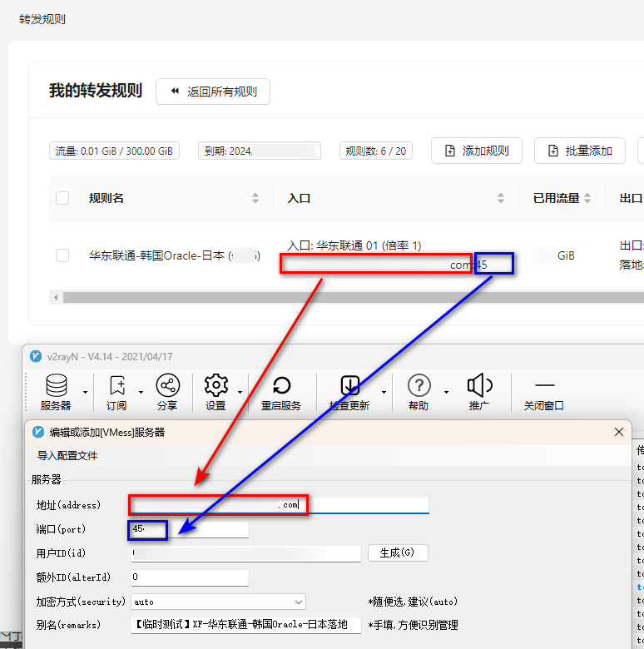The image size is (644, 649).
Task: Click the 出口 column header
Action: point(632,198)
